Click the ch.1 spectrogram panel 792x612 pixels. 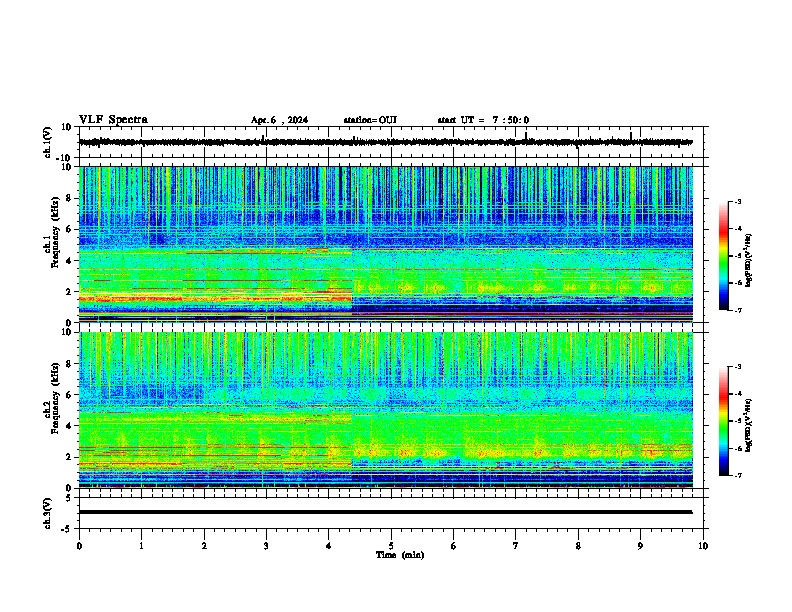pyautogui.click(x=386, y=244)
